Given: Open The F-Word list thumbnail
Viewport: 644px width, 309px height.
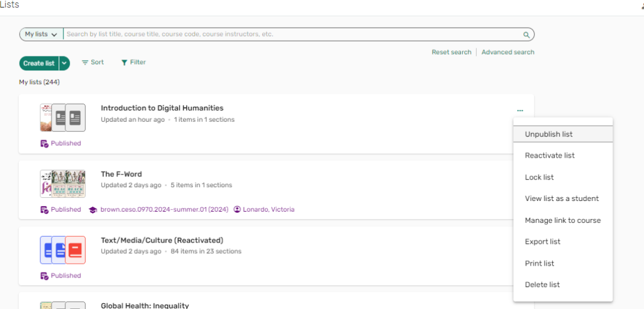Looking at the screenshot, I should coord(62,183).
